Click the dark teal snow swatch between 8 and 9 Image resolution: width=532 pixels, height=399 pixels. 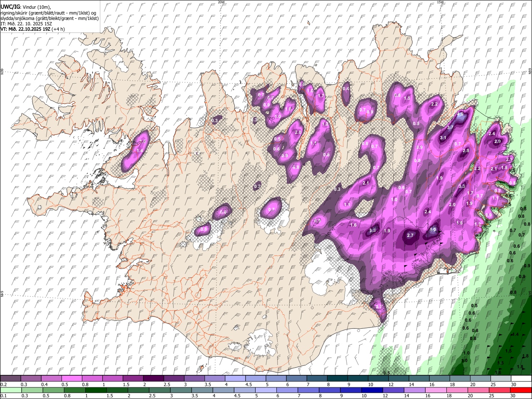pyautogui.click(x=337, y=379)
